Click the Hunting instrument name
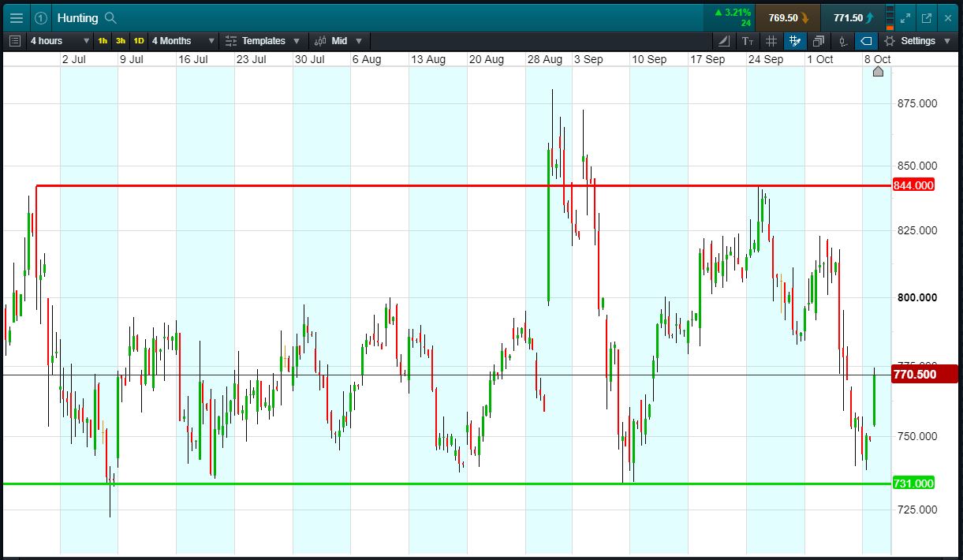This screenshot has width=963, height=560. [x=77, y=17]
